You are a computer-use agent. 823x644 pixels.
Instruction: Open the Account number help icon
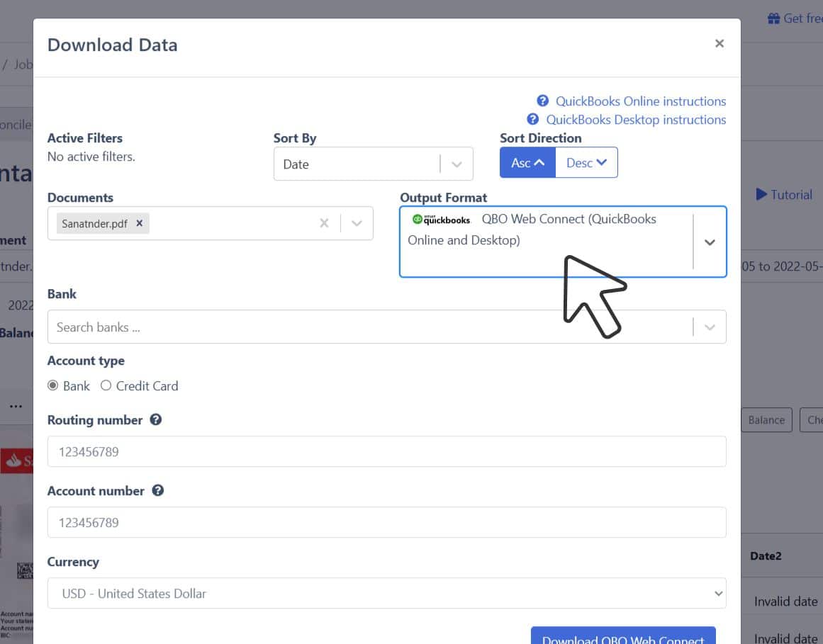(157, 490)
